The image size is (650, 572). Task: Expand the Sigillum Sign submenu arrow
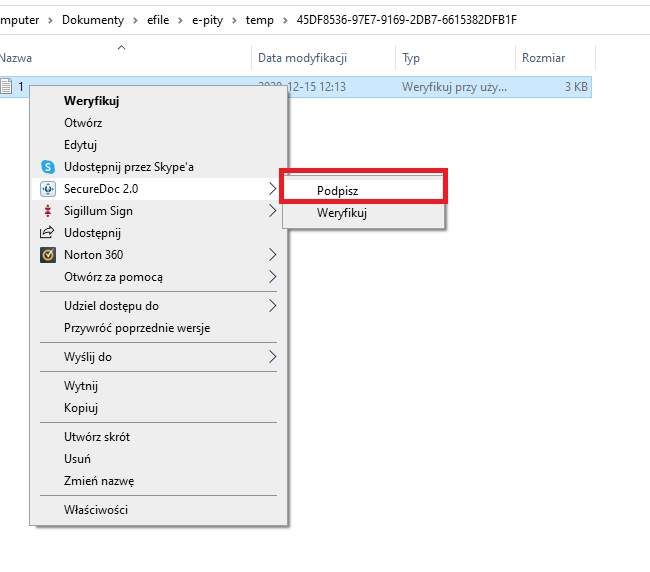(x=272, y=211)
